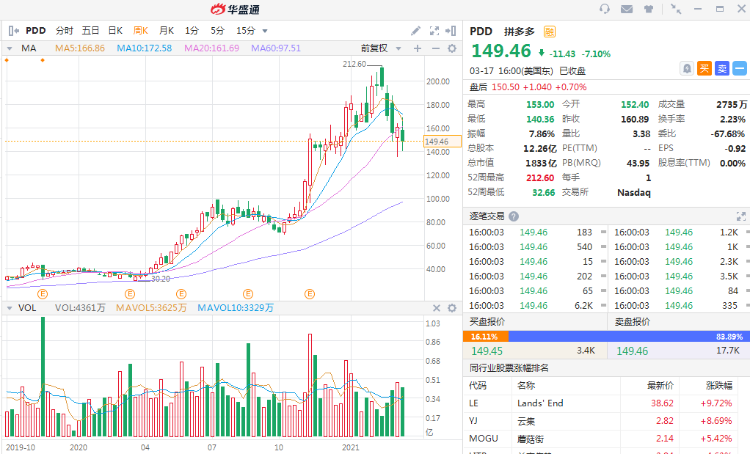The width and height of the screenshot is (750, 454).
Task: Click the 华盛通 app logo
Action: [x=235, y=9]
